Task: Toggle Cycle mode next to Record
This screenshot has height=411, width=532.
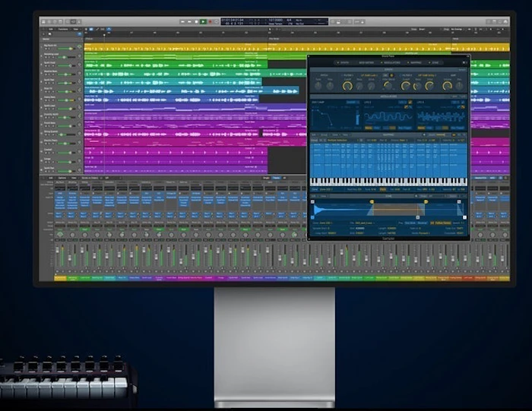Action: pyautogui.click(x=217, y=22)
